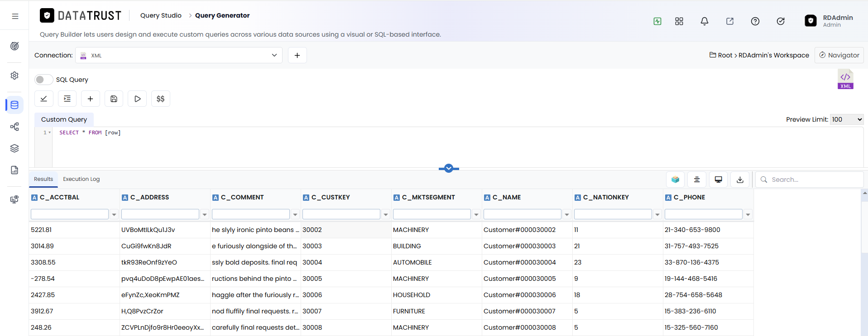Click the refresh check icon in header

click(x=781, y=21)
